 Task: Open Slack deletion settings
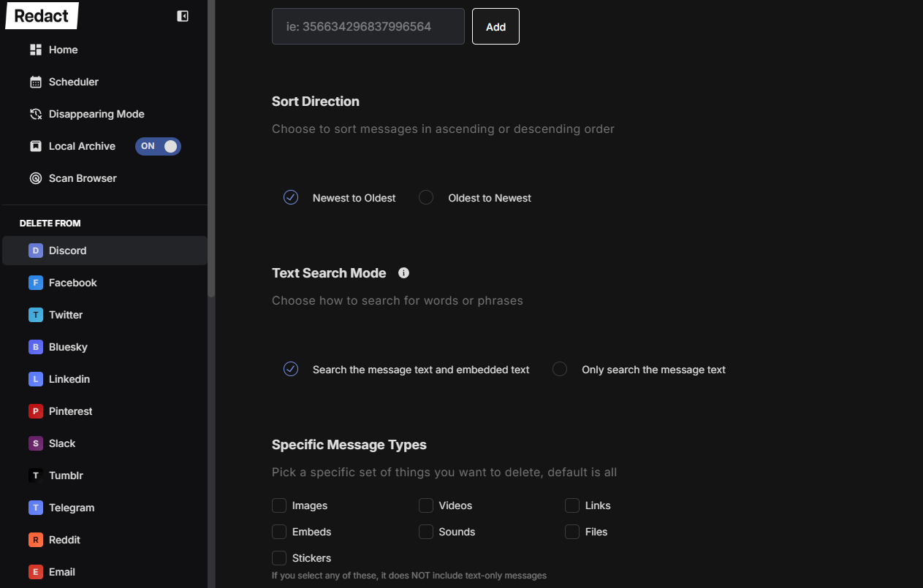coord(62,443)
